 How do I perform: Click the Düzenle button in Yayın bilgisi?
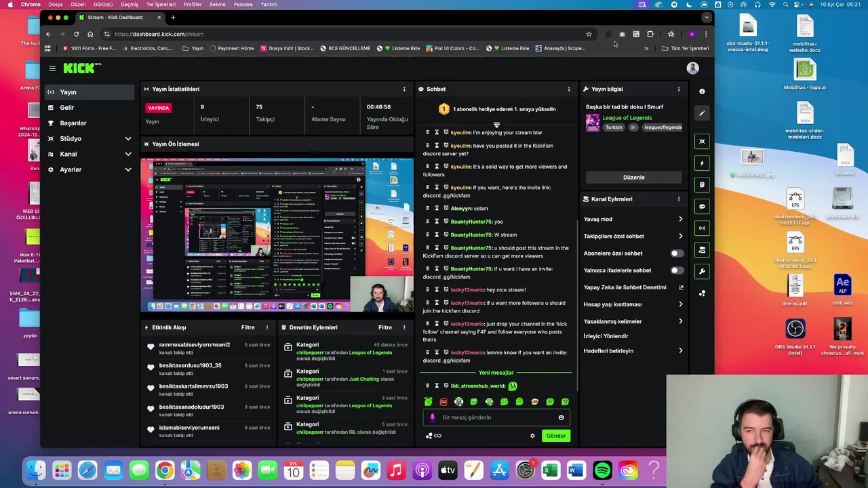634,178
